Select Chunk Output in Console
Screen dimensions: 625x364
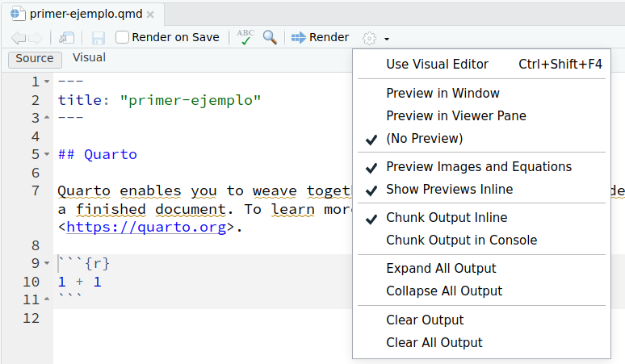(x=461, y=241)
